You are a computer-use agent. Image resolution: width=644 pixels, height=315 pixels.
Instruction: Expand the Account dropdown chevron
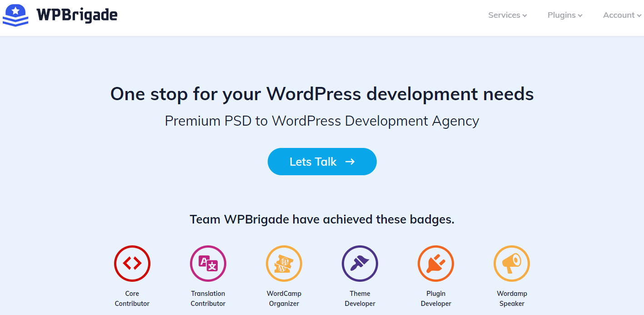click(639, 16)
